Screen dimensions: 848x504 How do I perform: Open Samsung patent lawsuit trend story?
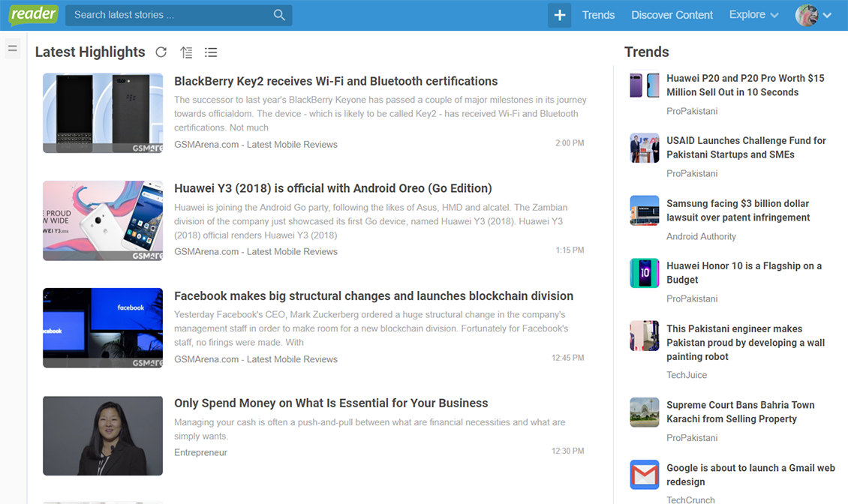pyautogui.click(x=738, y=210)
